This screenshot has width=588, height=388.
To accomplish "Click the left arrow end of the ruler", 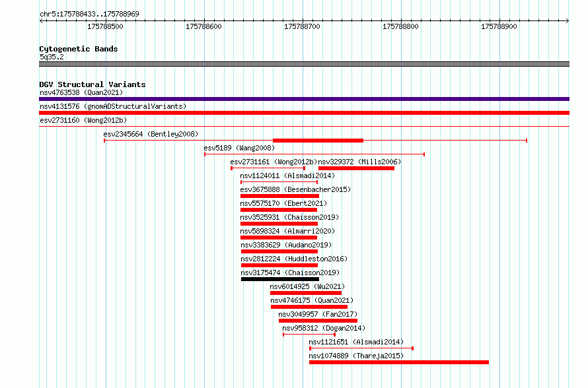I will click(x=41, y=21).
